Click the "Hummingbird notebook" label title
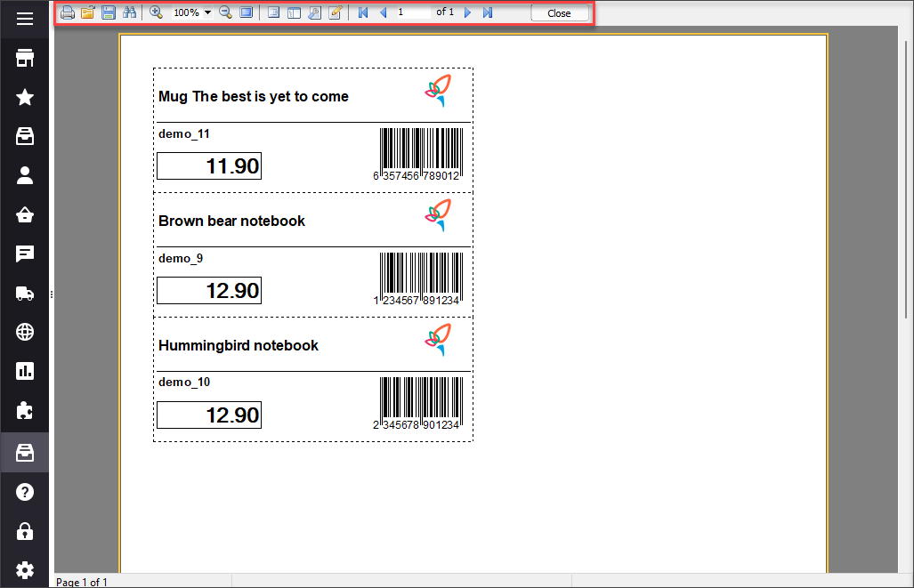The image size is (914, 588). [239, 345]
